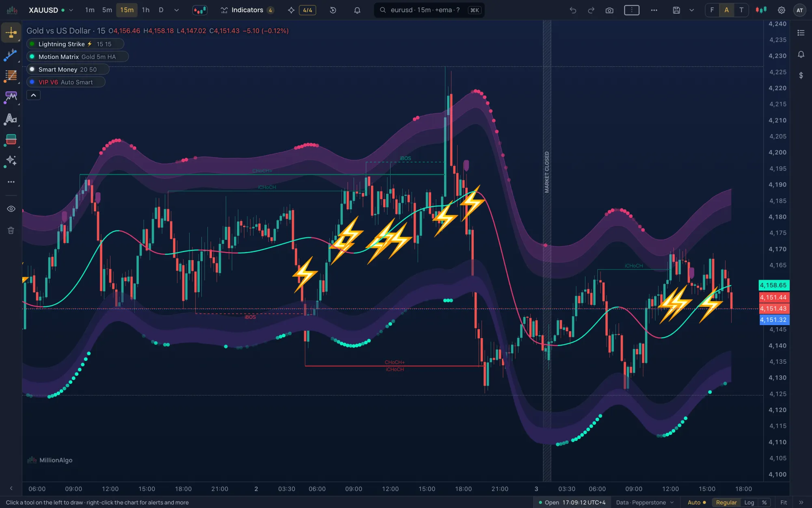This screenshot has width=812, height=508.
Task: Open the chart type candle selector
Action: coord(200,10)
